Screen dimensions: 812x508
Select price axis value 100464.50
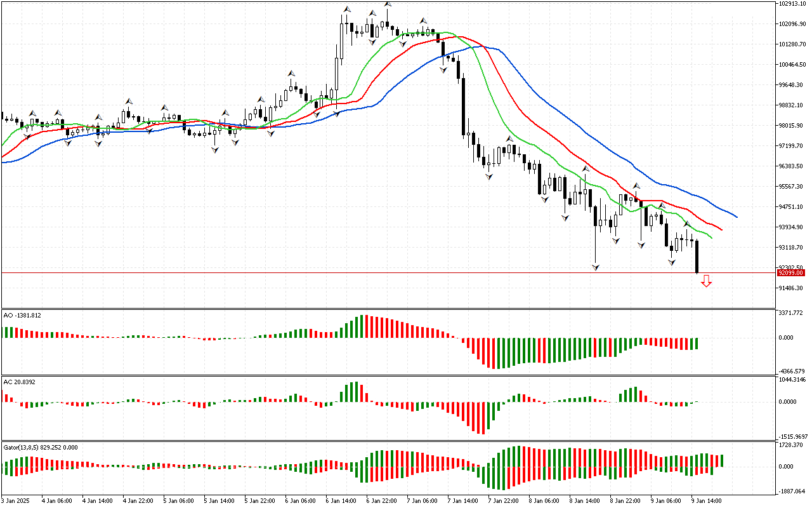point(792,65)
